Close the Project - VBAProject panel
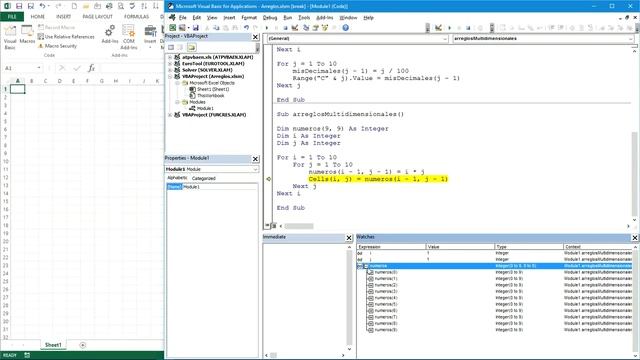The height and width of the screenshot is (360, 640). pos(256,37)
